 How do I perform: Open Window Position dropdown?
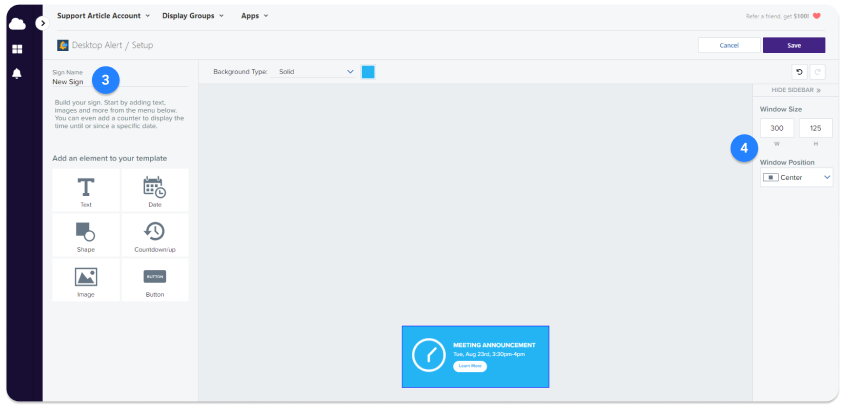796,178
